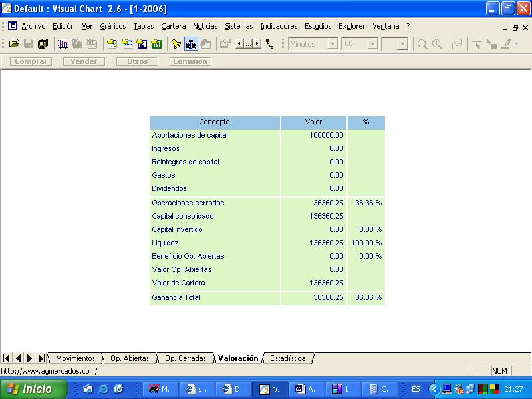Click the ellipsis button between the arrows

pos(248,44)
